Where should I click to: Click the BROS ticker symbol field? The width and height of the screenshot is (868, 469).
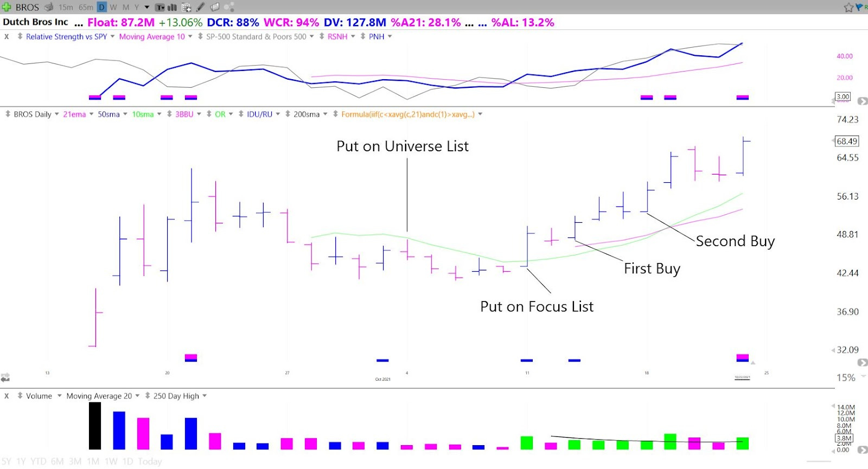click(x=27, y=8)
